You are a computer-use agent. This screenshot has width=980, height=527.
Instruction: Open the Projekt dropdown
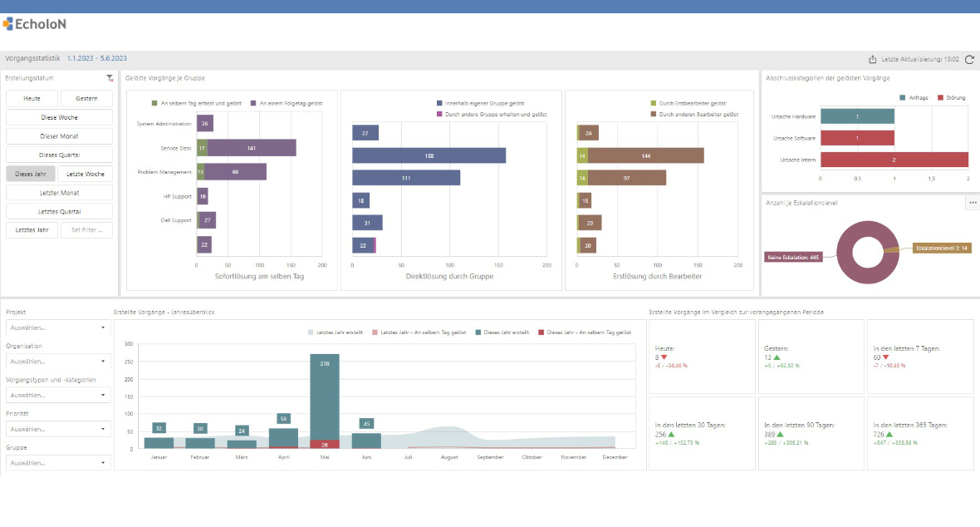pyautogui.click(x=58, y=328)
